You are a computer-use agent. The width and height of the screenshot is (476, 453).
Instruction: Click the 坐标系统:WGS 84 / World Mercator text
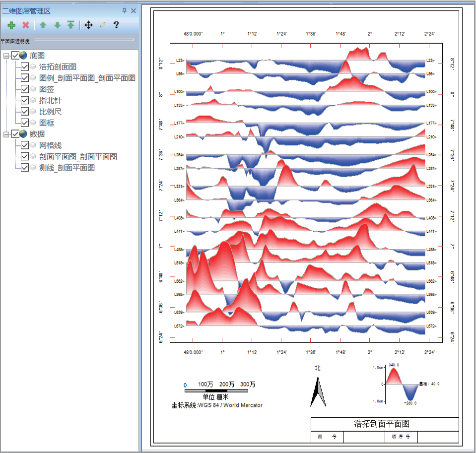pos(217,405)
